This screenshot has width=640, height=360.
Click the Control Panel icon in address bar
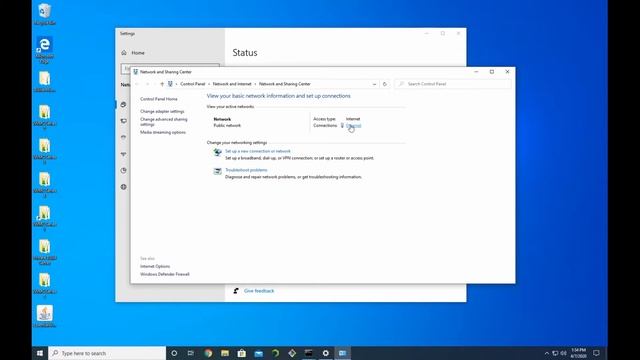click(170, 84)
